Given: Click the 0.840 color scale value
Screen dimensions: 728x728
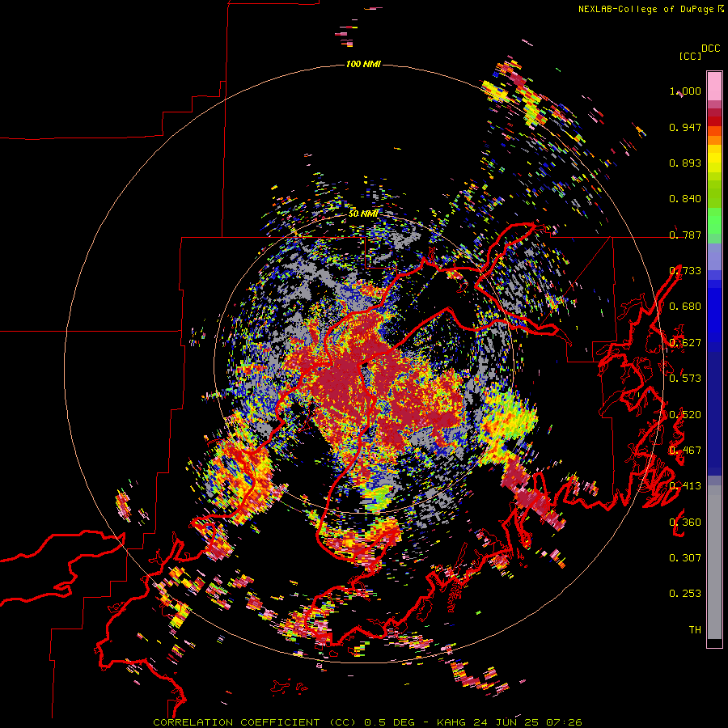Looking at the screenshot, I should coord(685,199).
